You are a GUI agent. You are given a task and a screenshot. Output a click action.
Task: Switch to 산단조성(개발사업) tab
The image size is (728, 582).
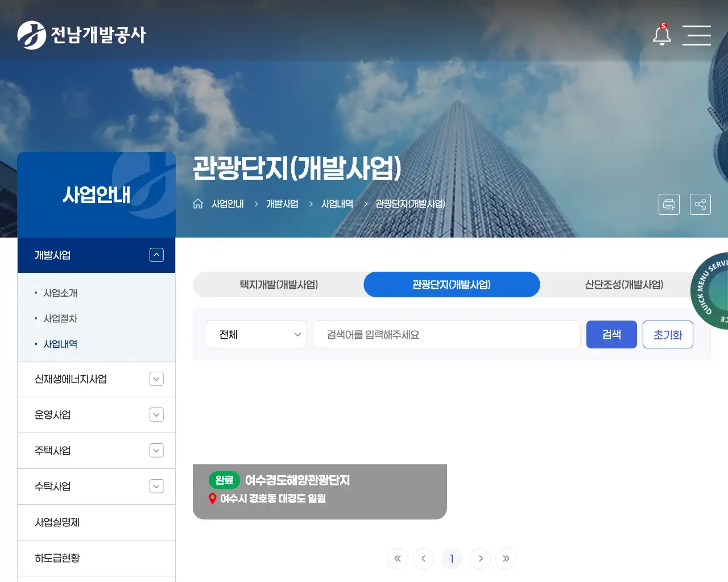pos(624,285)
